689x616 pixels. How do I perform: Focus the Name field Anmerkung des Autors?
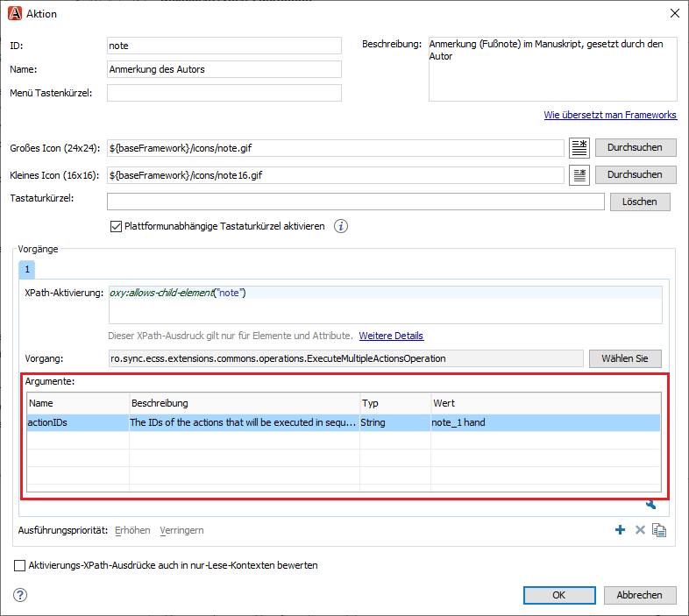[224, 69]
